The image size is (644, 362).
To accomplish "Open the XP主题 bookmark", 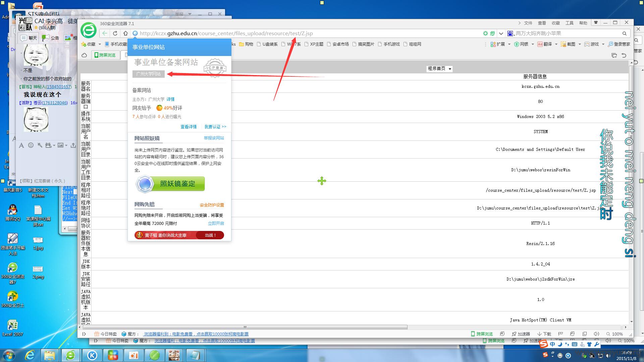I will [x=314, y=44].
